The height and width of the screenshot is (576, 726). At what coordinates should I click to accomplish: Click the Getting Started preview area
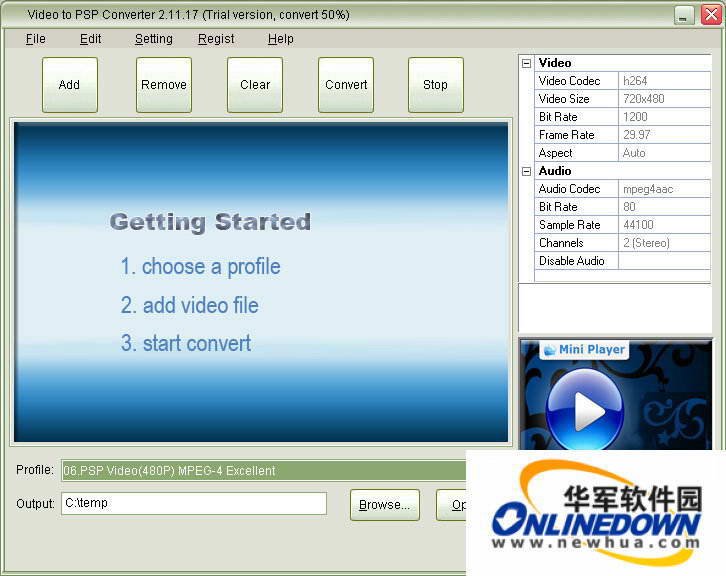coord(261,282)
